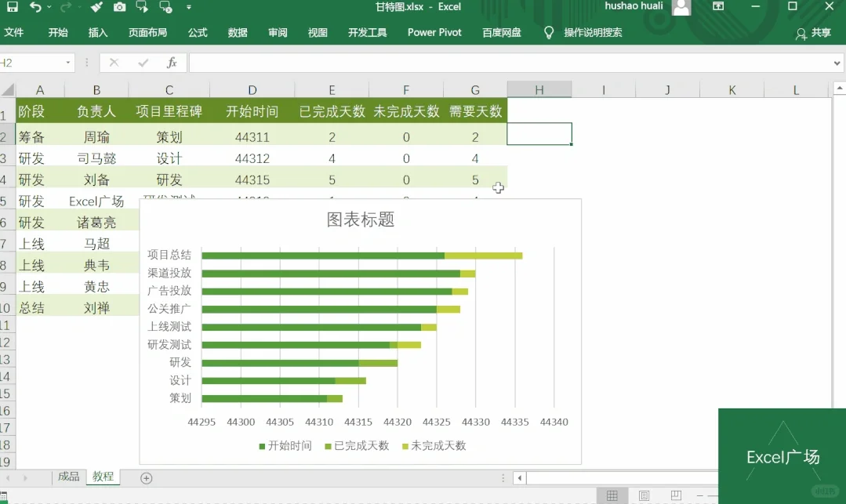Click the select-all corner of the sheet

(8, 89)
